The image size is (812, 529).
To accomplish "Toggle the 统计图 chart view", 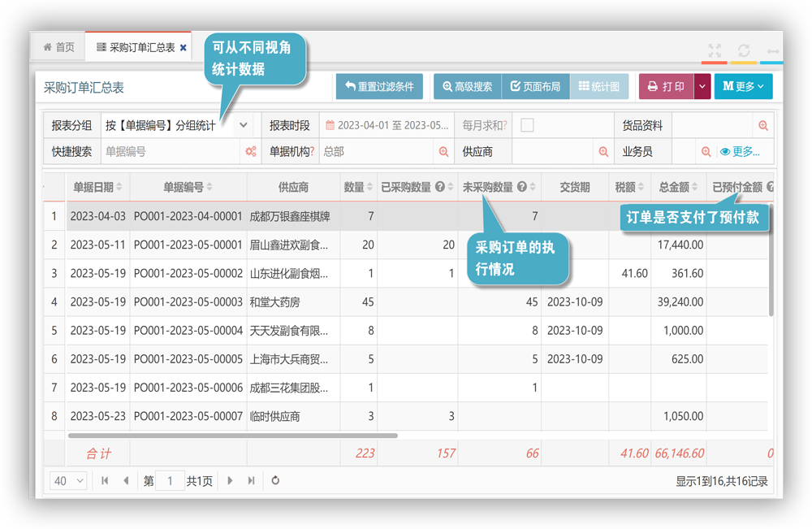I will (x=599, y=87).
